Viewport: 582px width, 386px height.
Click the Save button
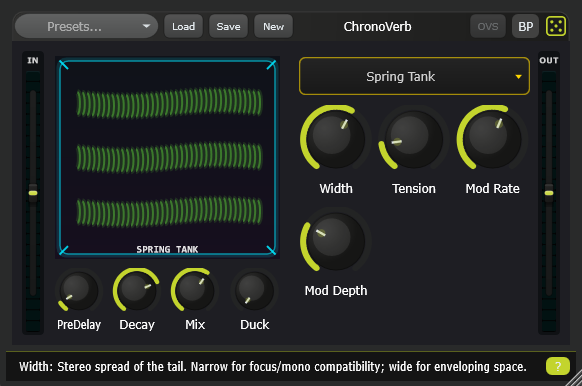228,26
